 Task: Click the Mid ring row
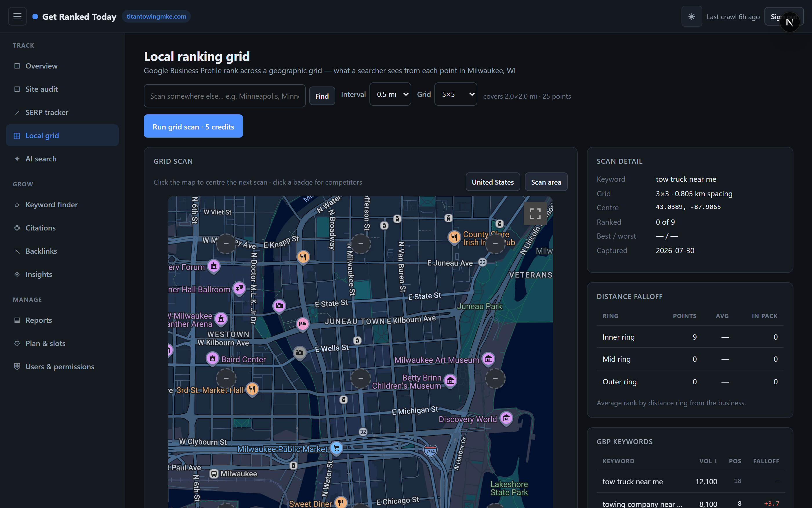pos(690,359)
